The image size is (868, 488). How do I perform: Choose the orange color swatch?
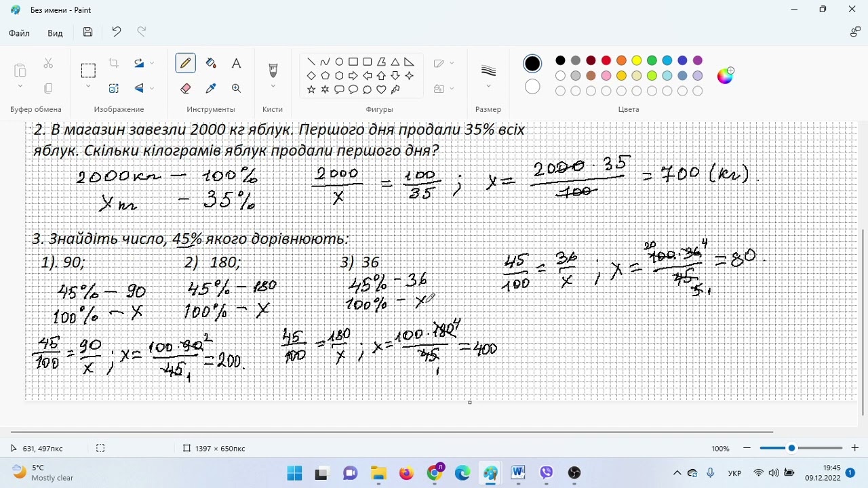pyautogui.click(x=621, y=60)
